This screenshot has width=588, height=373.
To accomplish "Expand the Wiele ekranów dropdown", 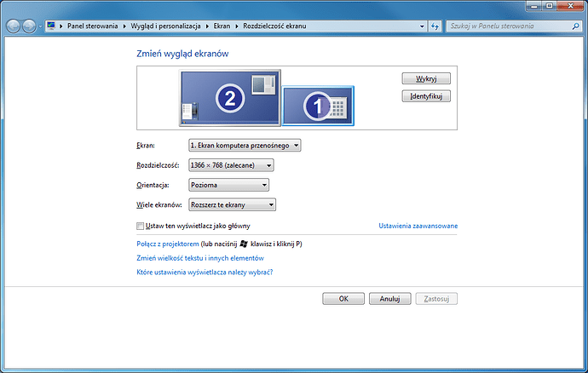I will (x=233, y=204).
